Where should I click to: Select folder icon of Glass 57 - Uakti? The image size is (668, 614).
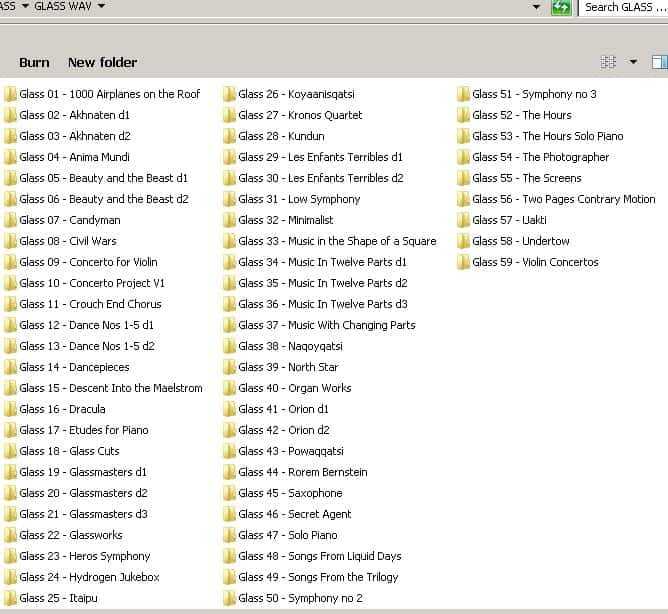463,220
